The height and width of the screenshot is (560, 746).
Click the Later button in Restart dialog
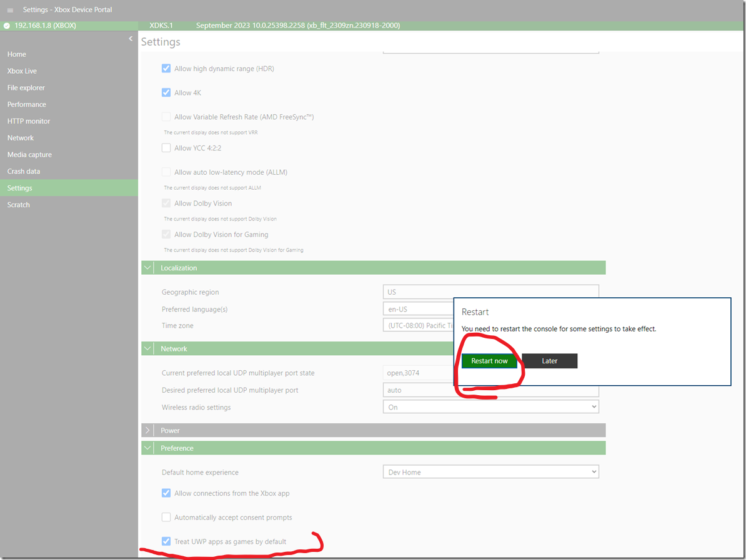point(550,361)
